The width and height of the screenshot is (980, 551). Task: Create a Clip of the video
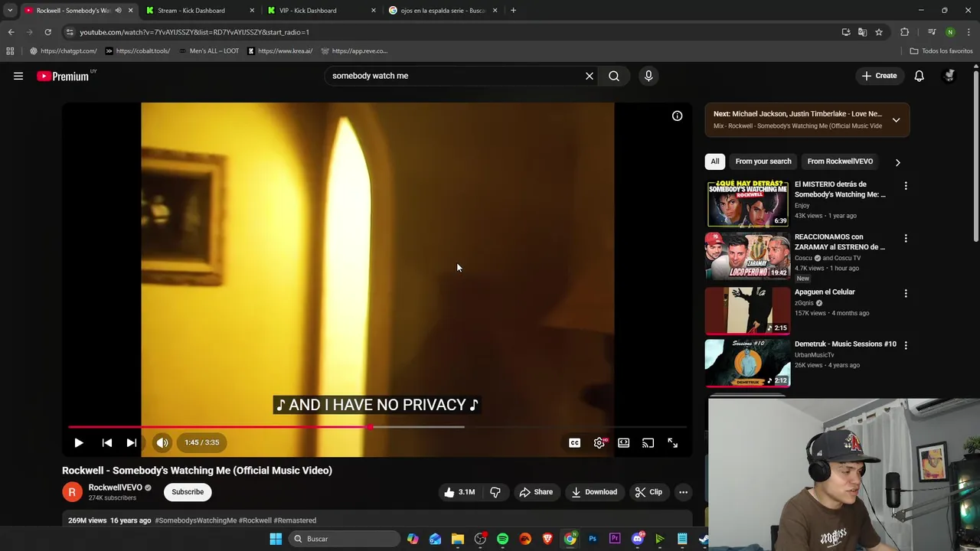pyautogui.click(x=648, y=492)
